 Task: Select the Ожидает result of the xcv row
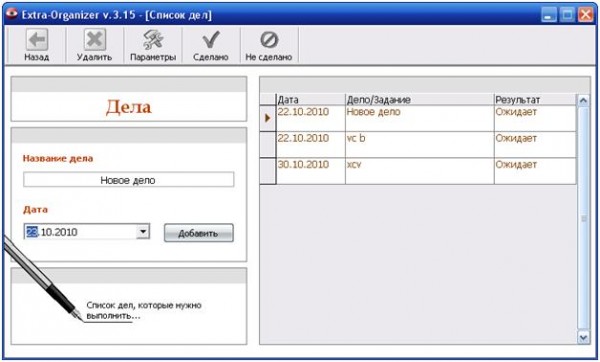535,171
